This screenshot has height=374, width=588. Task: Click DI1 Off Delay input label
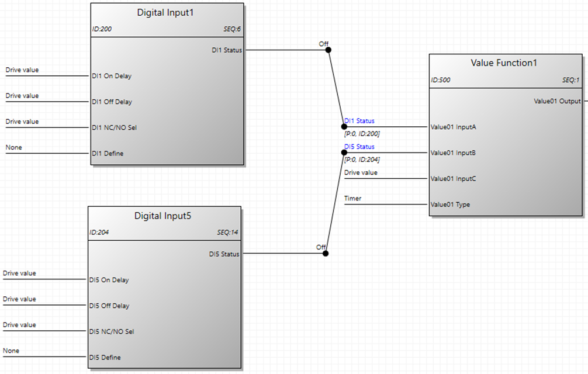[112, 102]
